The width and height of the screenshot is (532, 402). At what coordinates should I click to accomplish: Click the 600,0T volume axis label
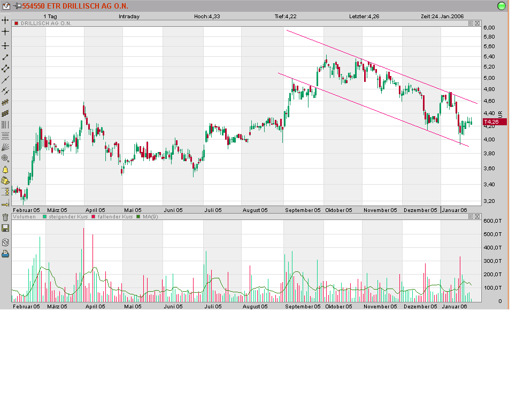pyautogui.click(x=492, y=221)
